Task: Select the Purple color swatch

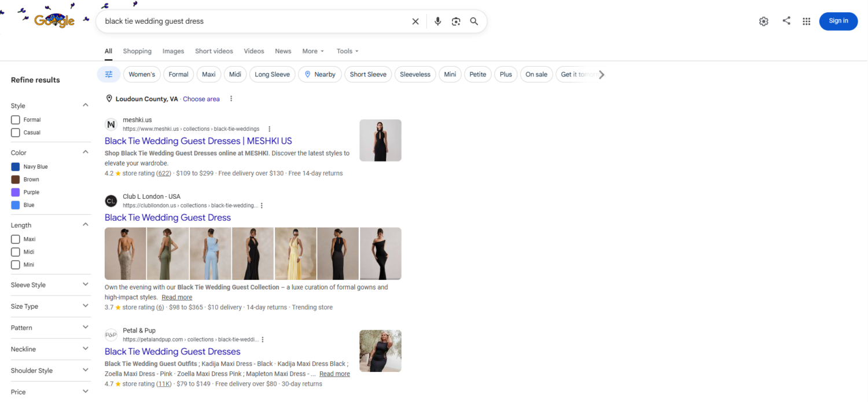Action: coord(16,192)
